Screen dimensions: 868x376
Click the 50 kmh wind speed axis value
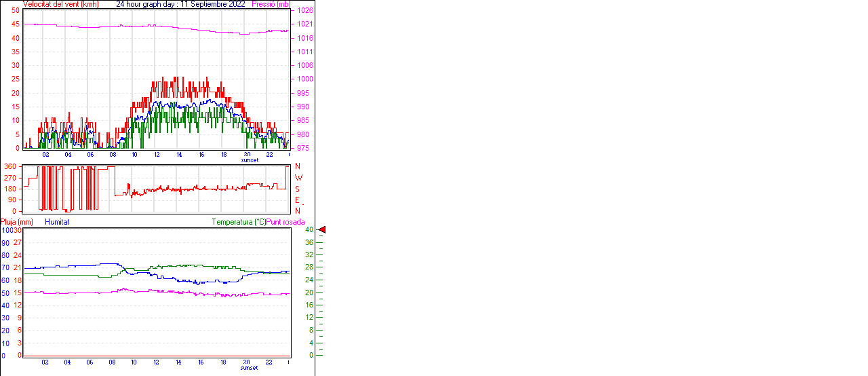15,11
